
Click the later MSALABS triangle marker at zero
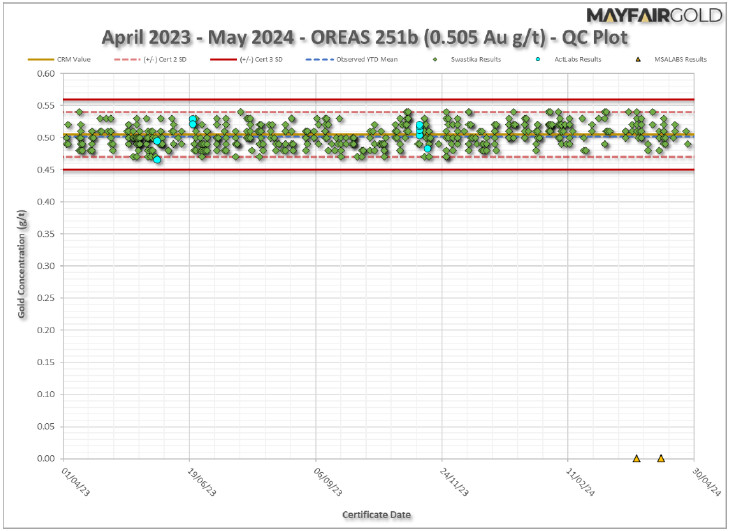coord(661,458)
